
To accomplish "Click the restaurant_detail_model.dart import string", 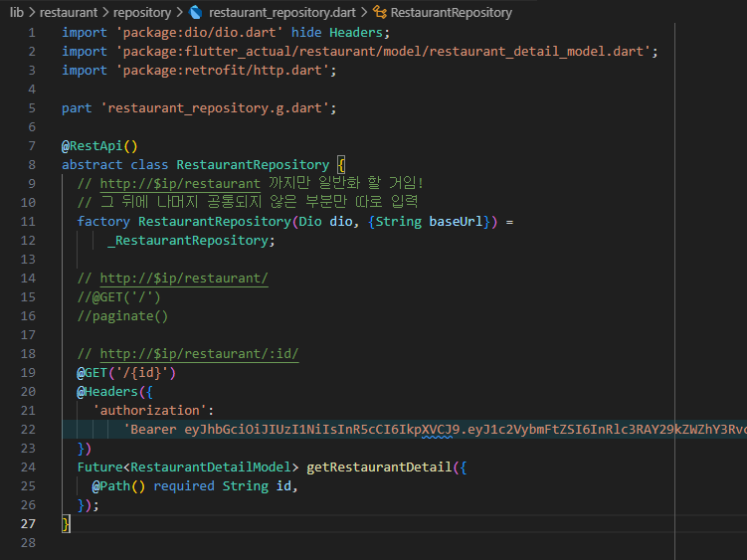I will [383, 52].
